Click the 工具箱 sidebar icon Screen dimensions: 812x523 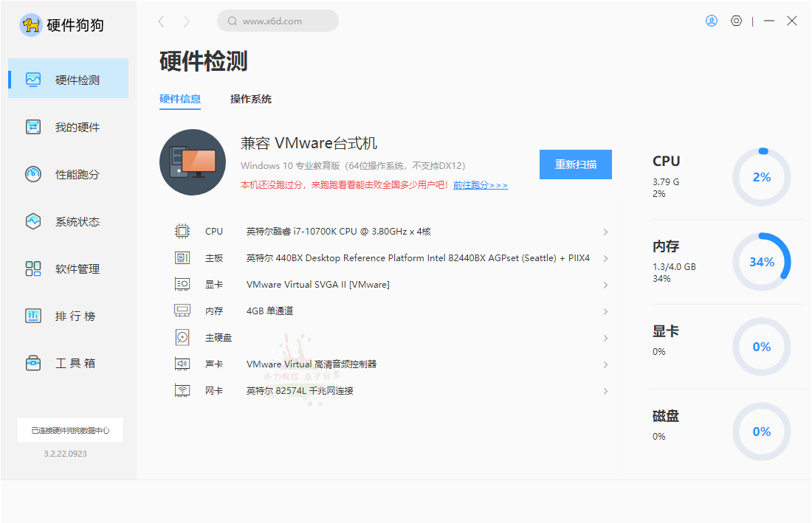[32, 363]
